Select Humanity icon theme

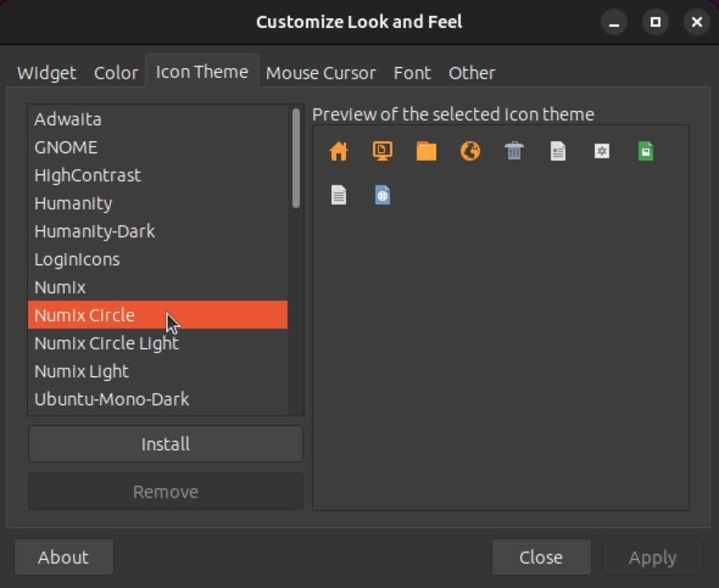[x=158, y=203]
